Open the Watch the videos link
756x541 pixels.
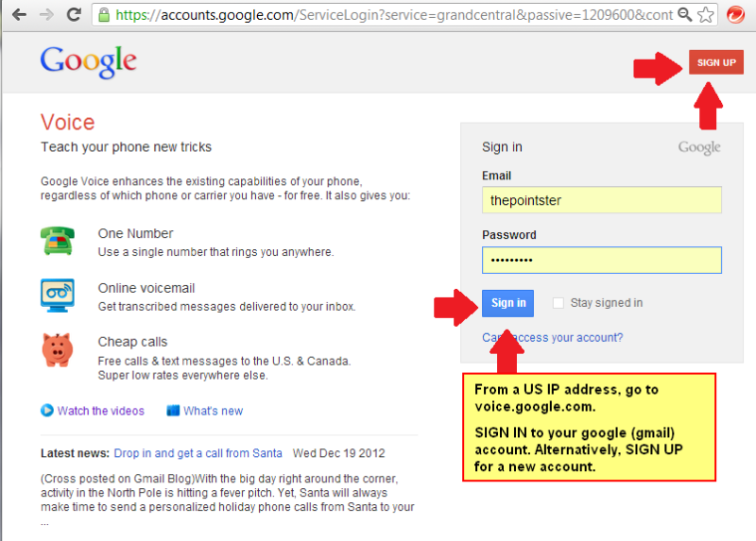[101, 411]
